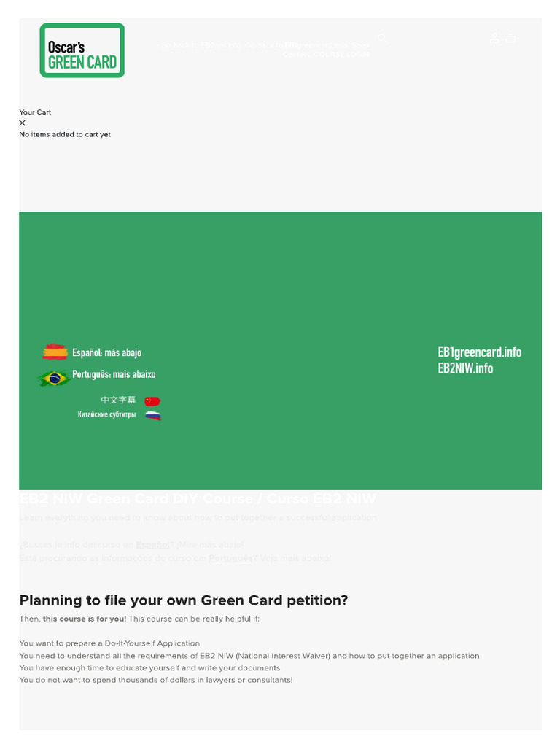Viewport: 560px width, 747px height.
Task: Click 'Português: mais abaixo' banner label
Action: pyautogui.click(x=114, y=374)
